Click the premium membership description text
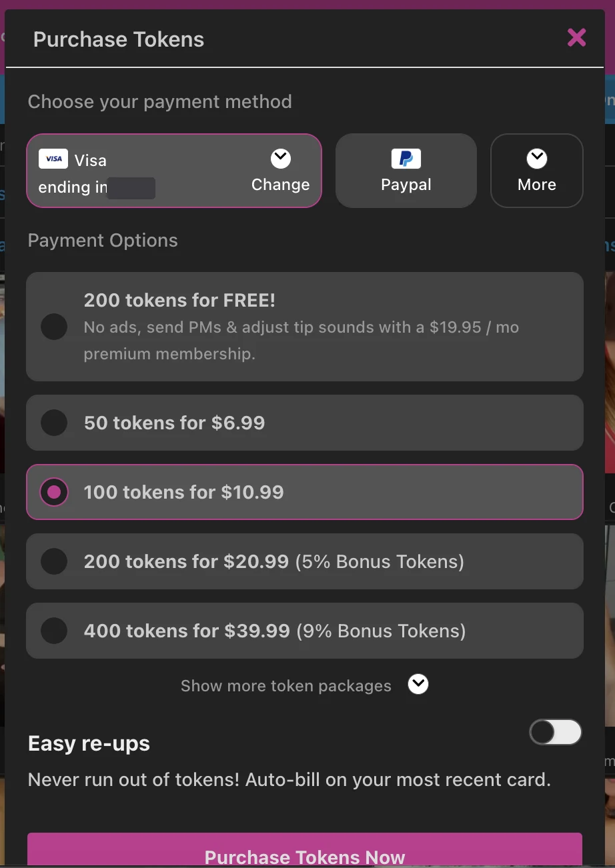This screenshot has width=615, height=868. [x=301, y=341]
